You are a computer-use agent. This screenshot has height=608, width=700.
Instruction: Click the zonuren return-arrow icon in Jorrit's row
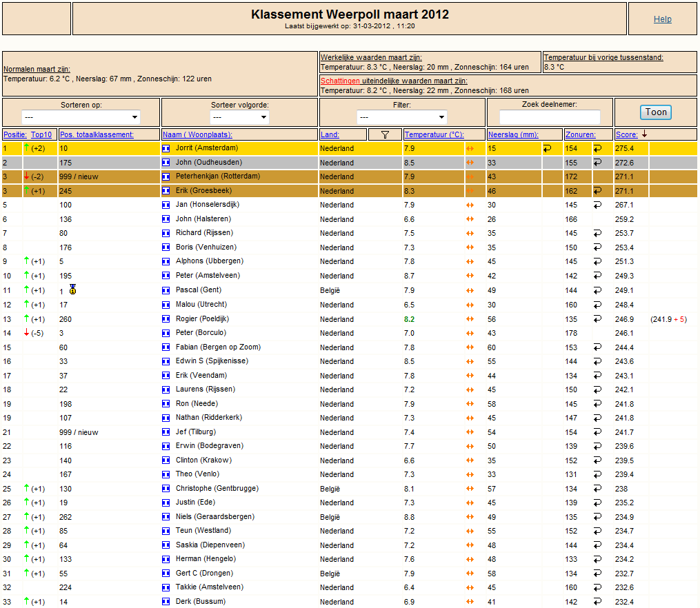coord(597,148)
